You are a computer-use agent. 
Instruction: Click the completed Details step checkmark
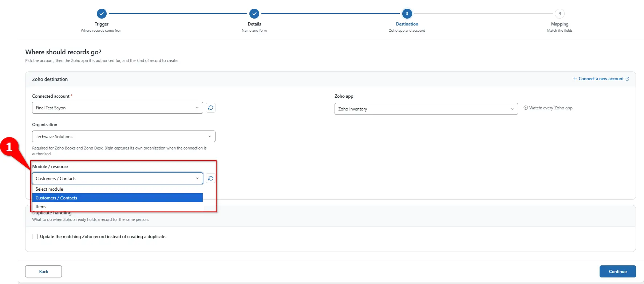pos(254,13)
